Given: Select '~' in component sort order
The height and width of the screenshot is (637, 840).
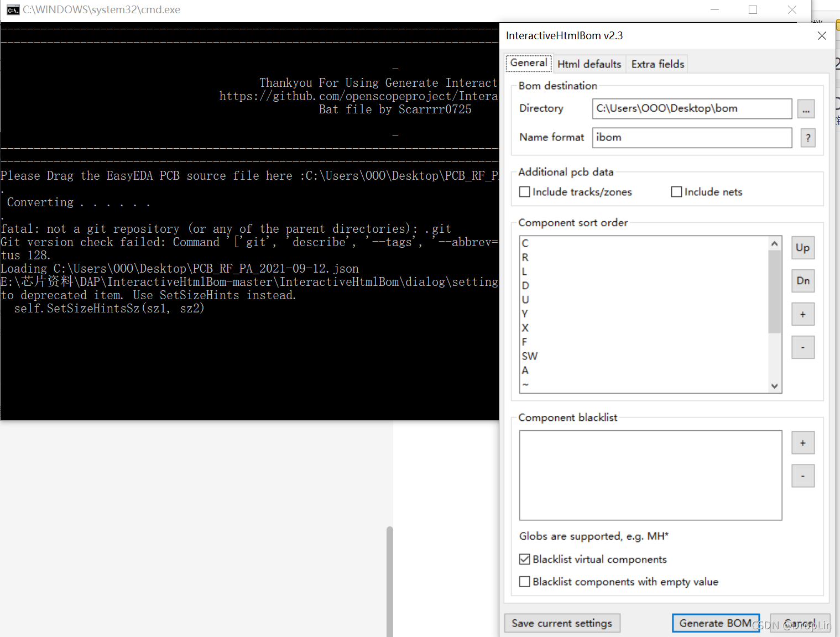Looking at the screenshot, I should (644, 384).
